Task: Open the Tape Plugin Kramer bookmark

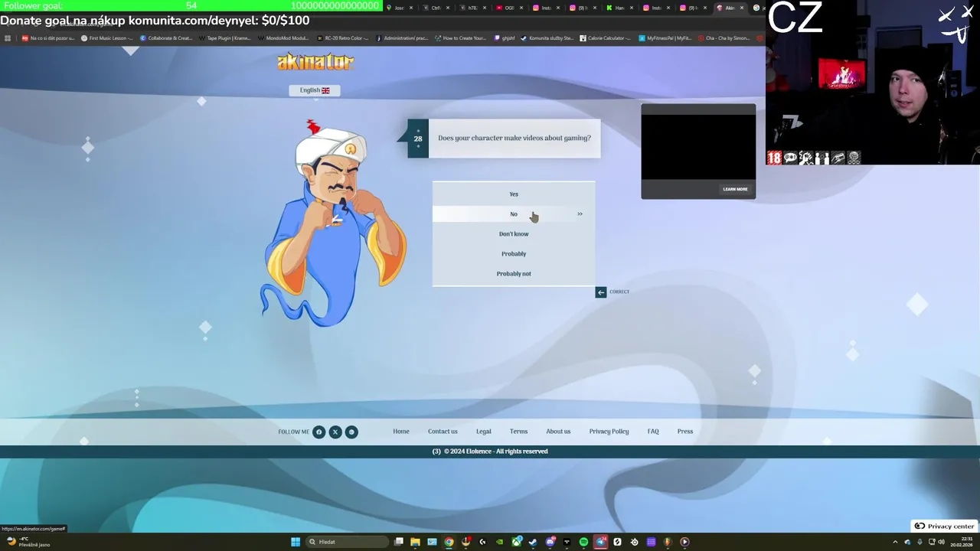Action: click(x=225, y=37)
